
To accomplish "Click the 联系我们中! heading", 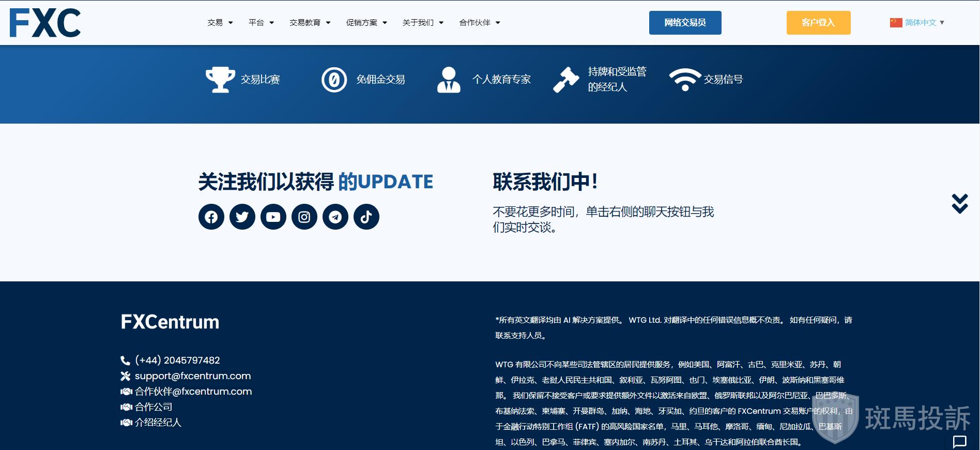I will point(545,182).
